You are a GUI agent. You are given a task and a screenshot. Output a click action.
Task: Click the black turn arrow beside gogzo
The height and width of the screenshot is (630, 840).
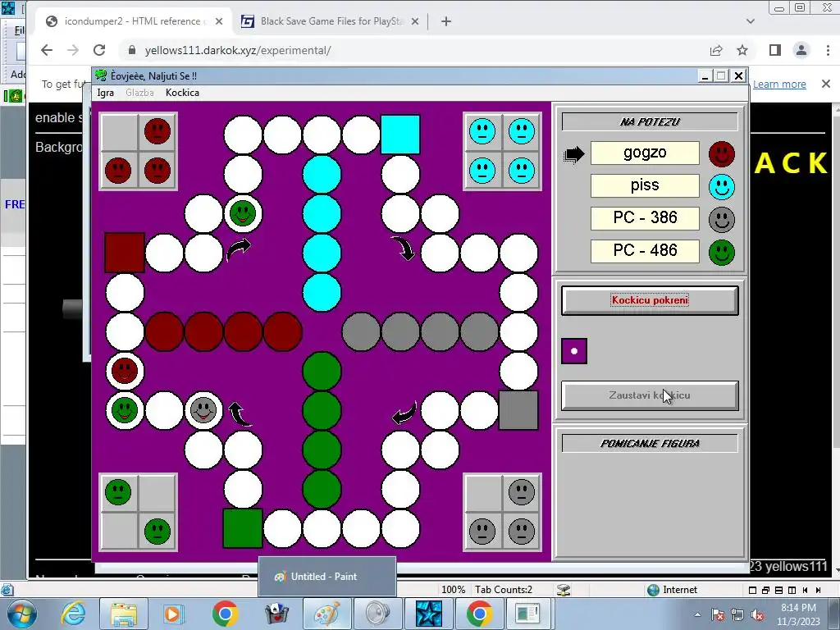[573, 155]
